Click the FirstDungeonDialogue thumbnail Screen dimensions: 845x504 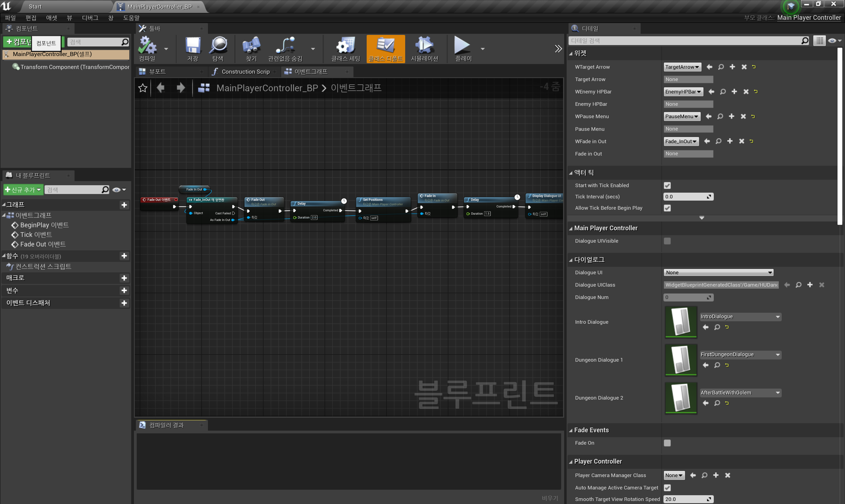click(x=681, y=360)
